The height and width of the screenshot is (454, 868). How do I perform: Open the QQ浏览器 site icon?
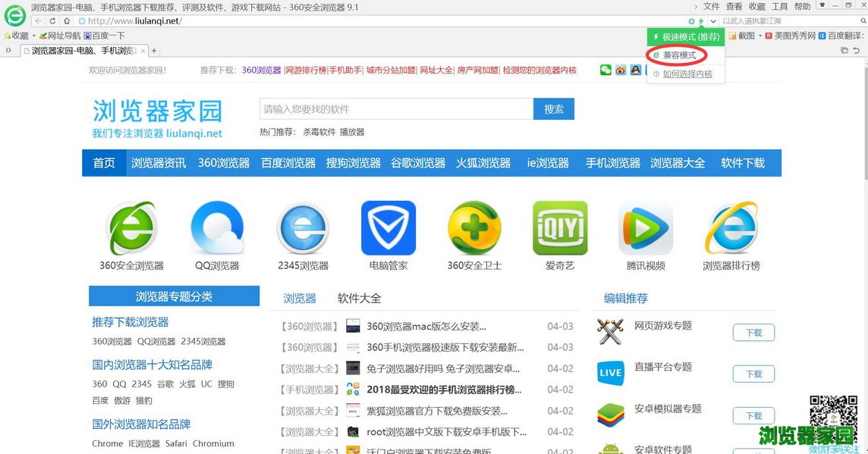coord(217,229)
